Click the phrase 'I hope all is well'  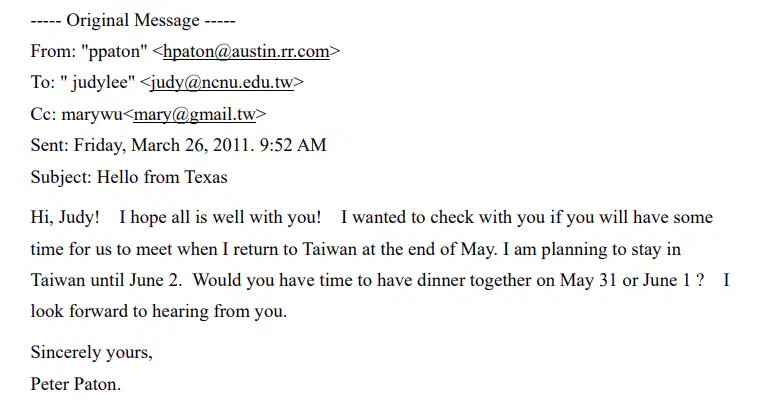click(x=182, y=217)
